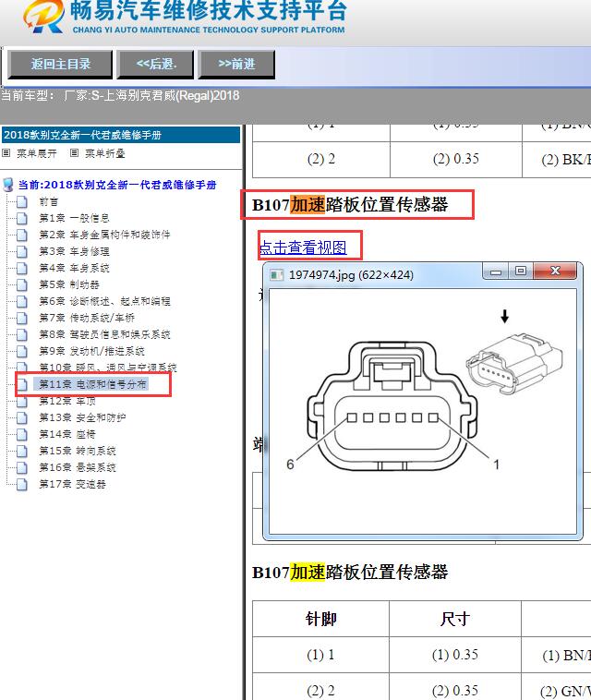Open 第2章 车身金属构件和装饰件
The width and height of the screenshot is (591, 700).
(x=104, y=235)
